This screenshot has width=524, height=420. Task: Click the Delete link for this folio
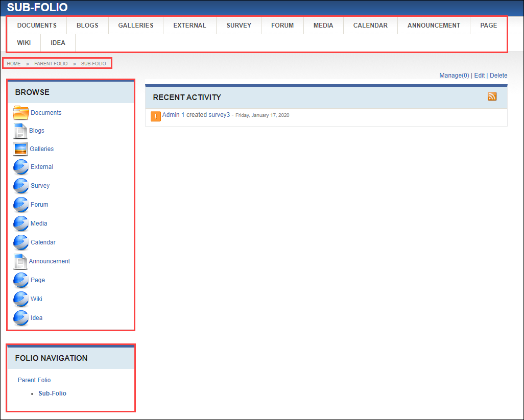(x=498, y=76)
